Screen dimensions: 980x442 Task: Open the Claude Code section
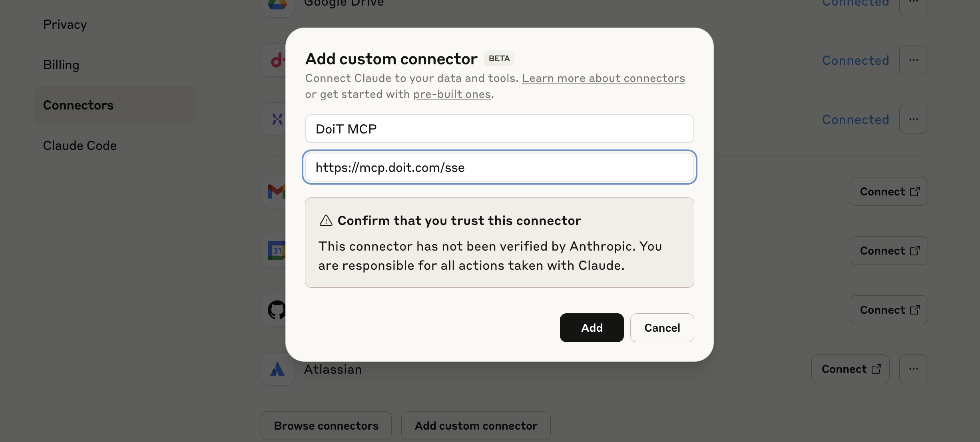point(79,145)
